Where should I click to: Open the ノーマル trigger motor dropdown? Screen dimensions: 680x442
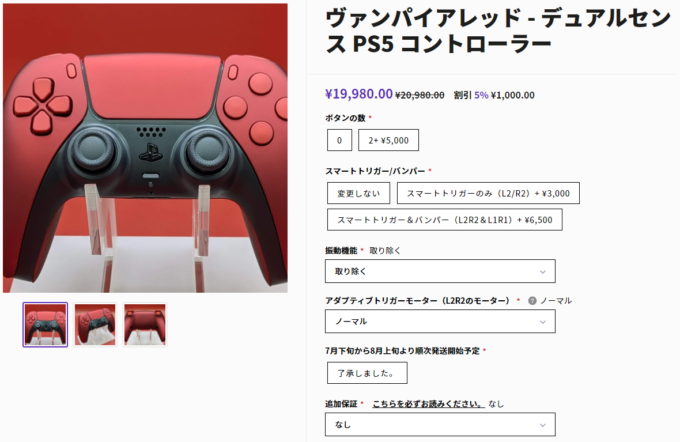tap(440, 321)
